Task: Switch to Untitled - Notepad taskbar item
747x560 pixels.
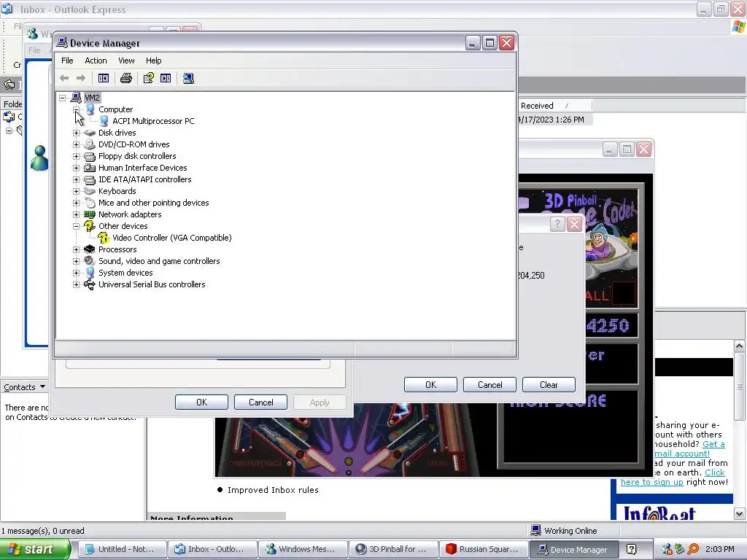Action: click(122, 549)
